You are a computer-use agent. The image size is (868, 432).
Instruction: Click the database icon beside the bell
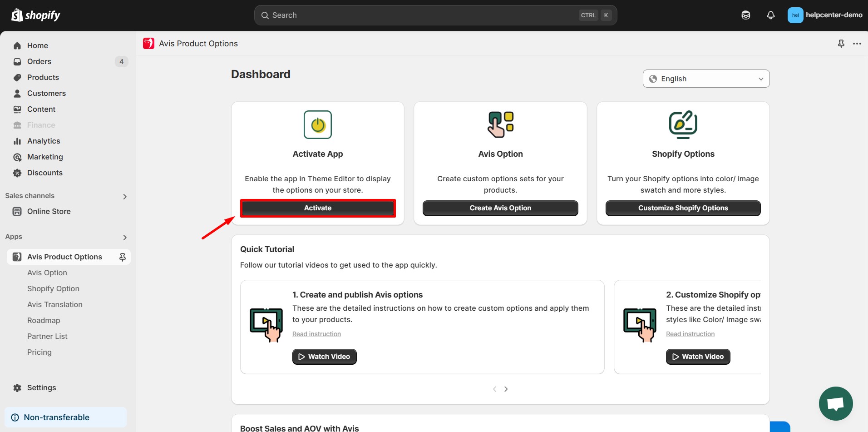[x=746, y=15]
